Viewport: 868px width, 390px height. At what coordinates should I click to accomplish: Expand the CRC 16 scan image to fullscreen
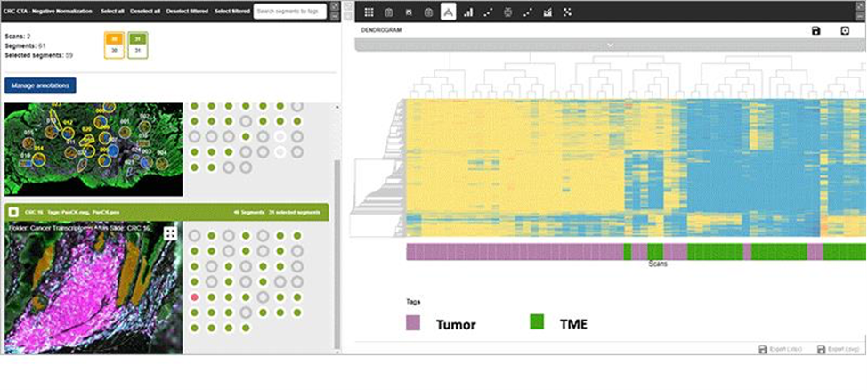[170, 233]
